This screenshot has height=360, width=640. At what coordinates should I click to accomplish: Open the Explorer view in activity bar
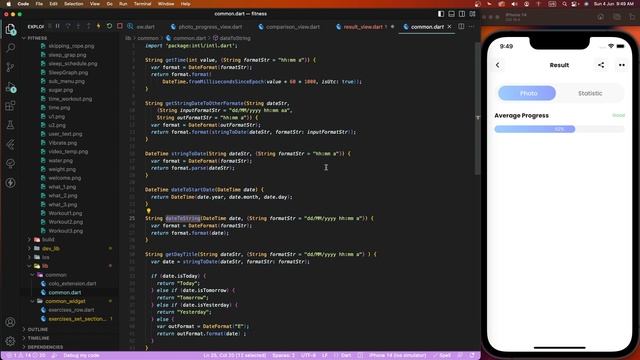pyautogui.click(x=11, y=29)
